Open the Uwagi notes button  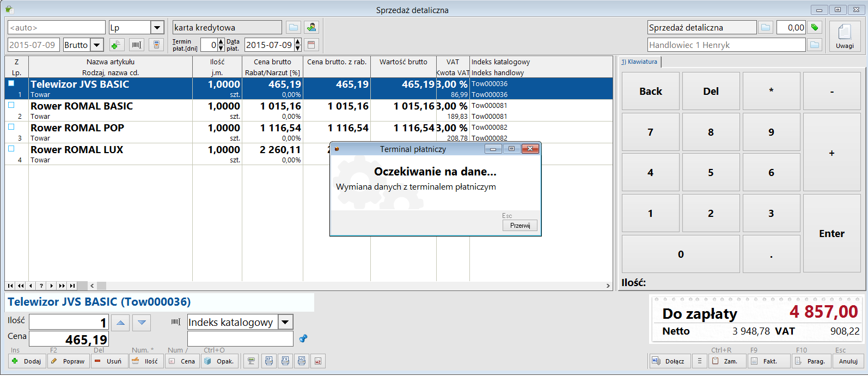(x=845, y=36)
